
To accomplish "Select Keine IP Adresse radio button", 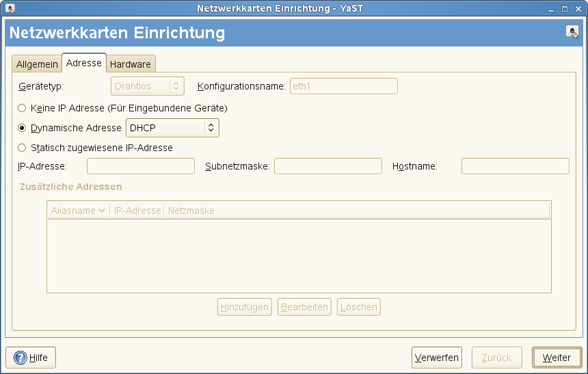I will 22,108.
